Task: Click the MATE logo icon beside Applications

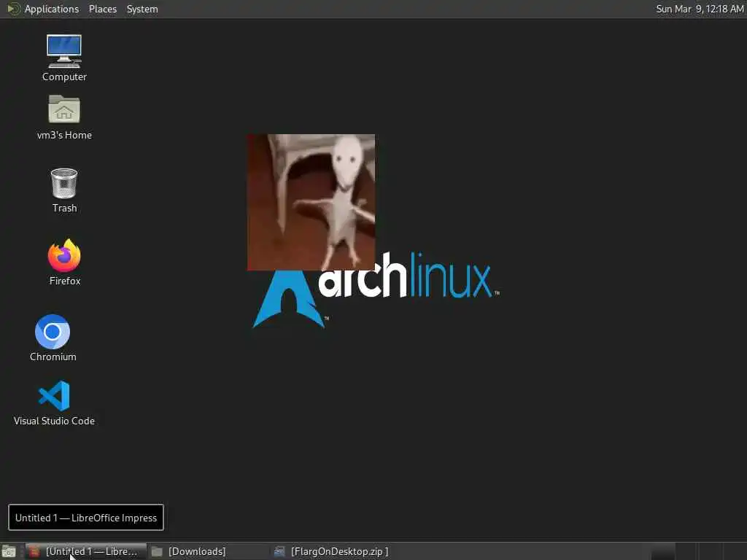Action: click(14, 9)
